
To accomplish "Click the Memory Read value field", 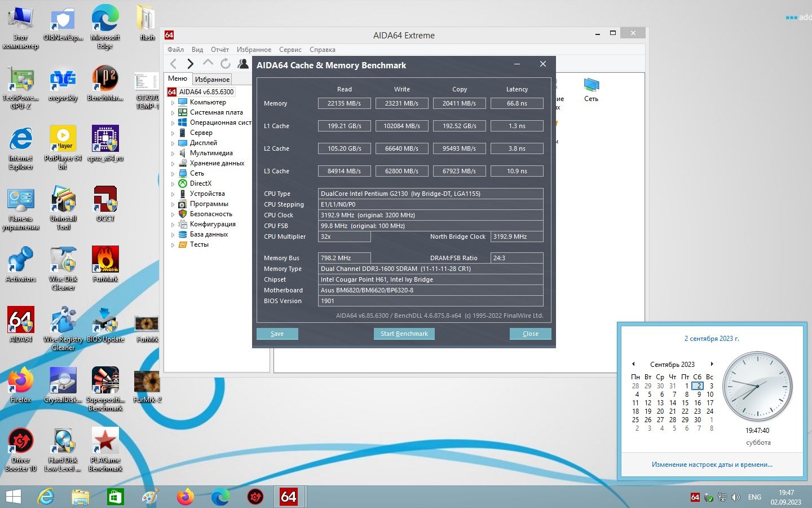I will 344,103.
